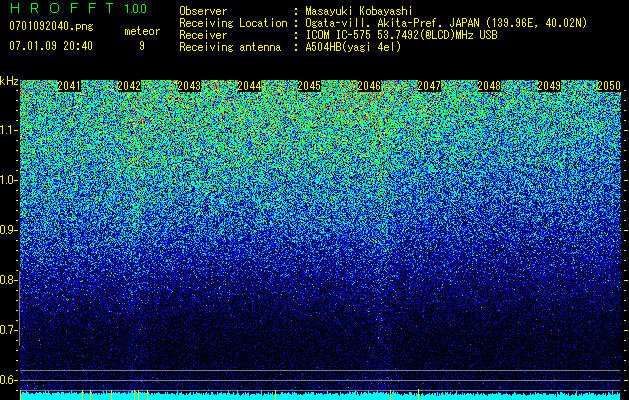Click the 2046 time marker

coord(369,86)
